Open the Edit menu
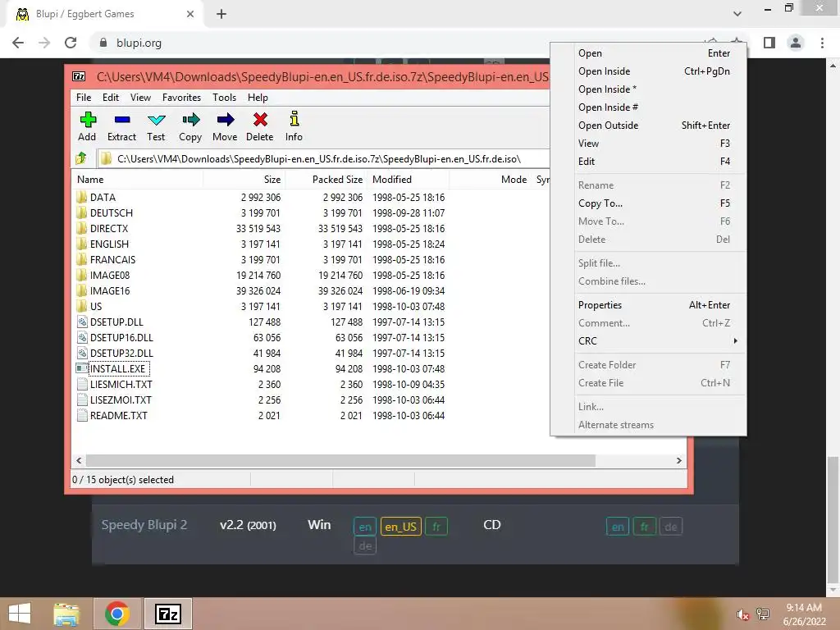This screenshot has width=840, height=630. 111,98
